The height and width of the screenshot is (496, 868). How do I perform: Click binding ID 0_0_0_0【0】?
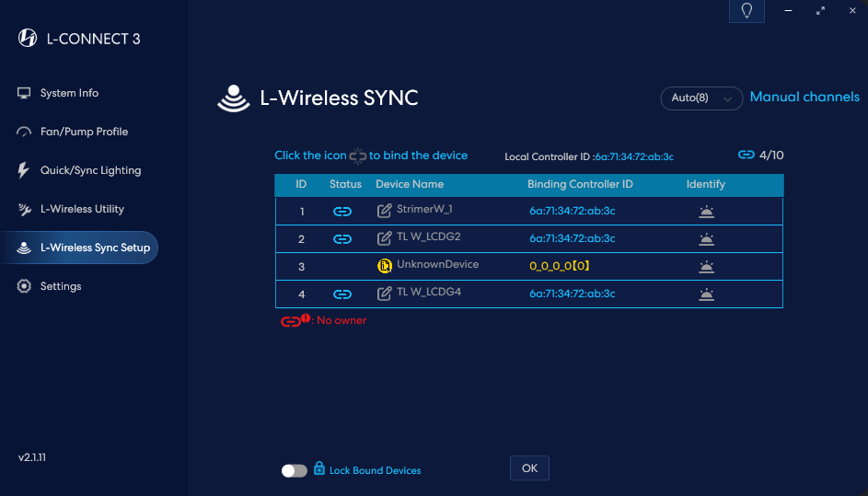click(x=559, y=266)
